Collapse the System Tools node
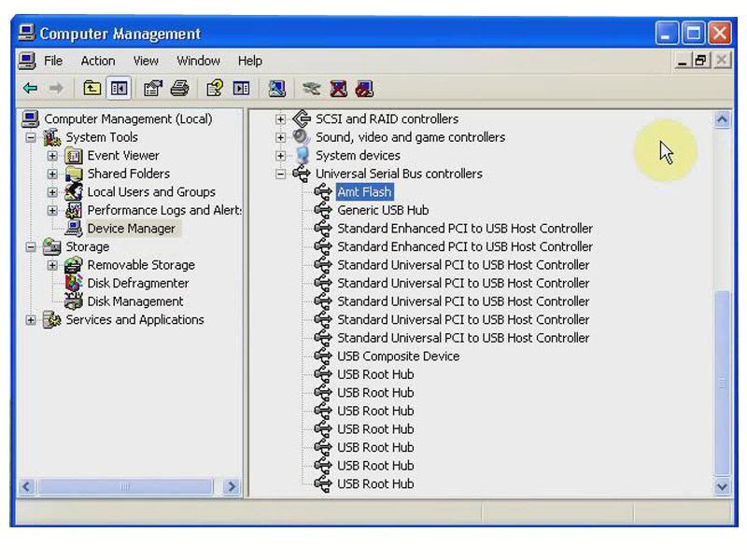Screen dimensions: 747x560 [x=31, y=137]
